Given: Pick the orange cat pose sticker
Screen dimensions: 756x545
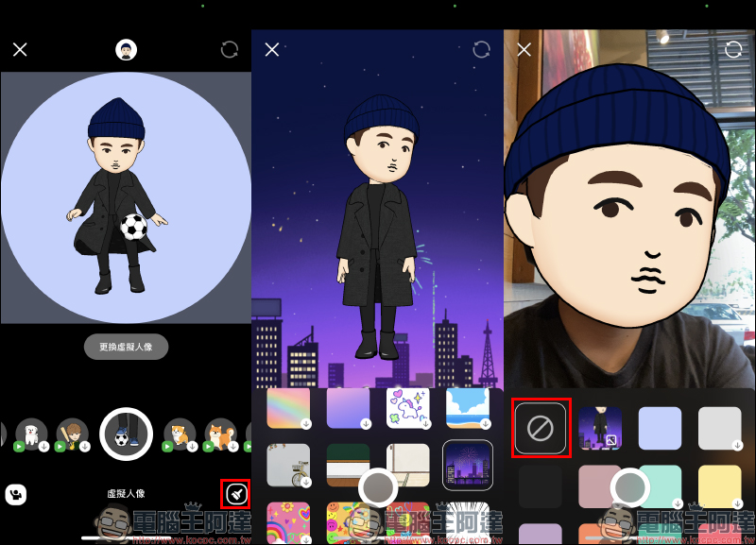Looking at the screenshot, I should coord(180,434).
